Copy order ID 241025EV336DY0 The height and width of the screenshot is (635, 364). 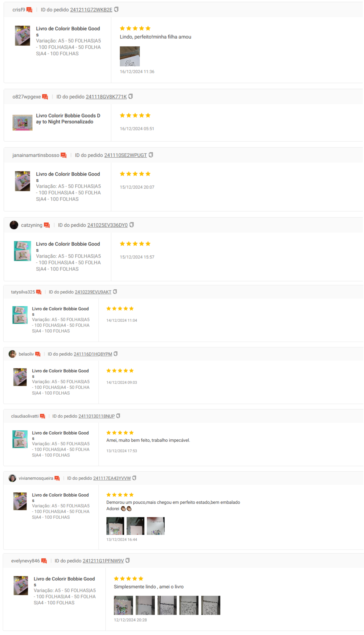tap(132, 225)
